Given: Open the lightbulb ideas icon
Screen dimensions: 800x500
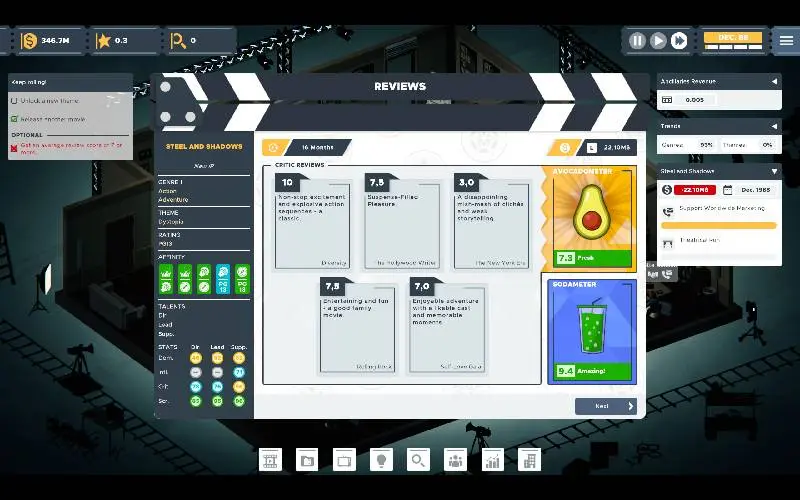Looking at the screenshot, I should (x=381, y=460).
